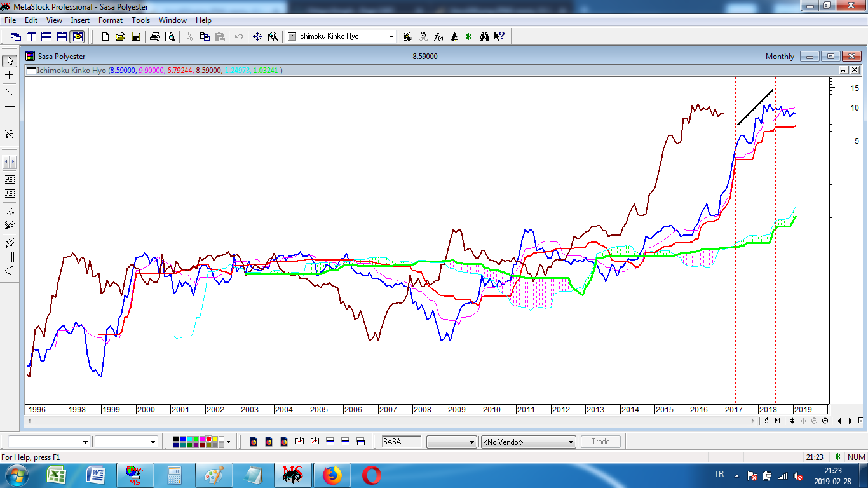Click the Trade button

(600, 442)
